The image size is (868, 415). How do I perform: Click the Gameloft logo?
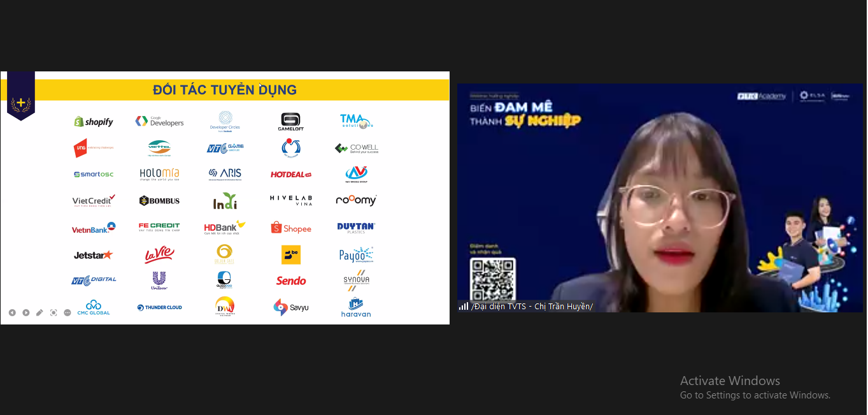point(290,121)
